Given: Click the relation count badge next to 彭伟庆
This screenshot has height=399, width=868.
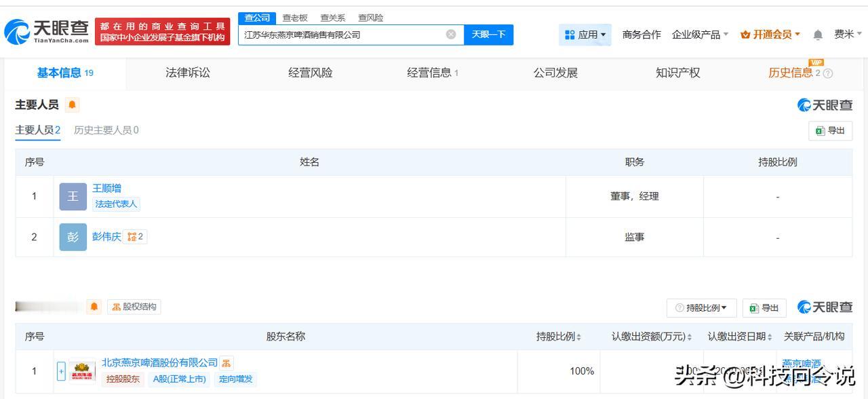Looking at the screenshot, I should (x=135, y=237).
